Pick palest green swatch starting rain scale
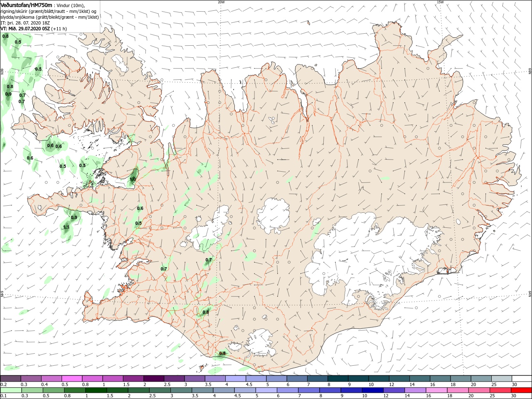The width and height of the screenshot is (532, 399). pyautogui.click(x=10, y=390)
